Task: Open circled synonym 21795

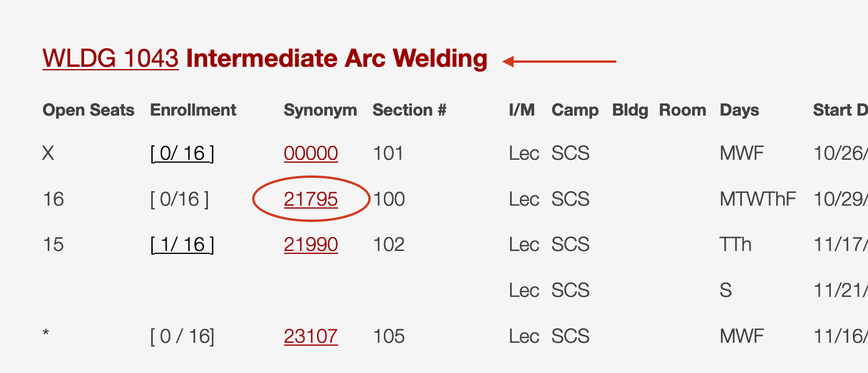Action: click(x=311, y=199)
